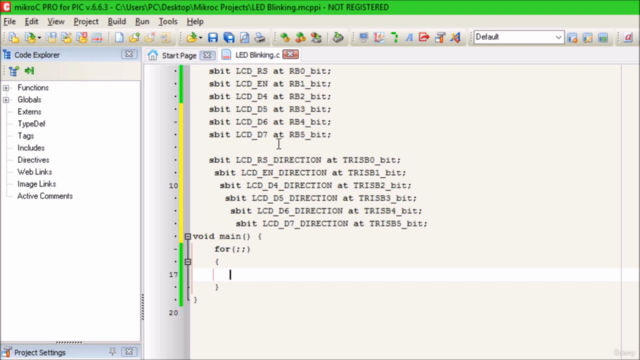Click code line 'sbit LCD_RS at RB0_bit;'
Screen dimensions: 640x360
click(x=270, y=71)
